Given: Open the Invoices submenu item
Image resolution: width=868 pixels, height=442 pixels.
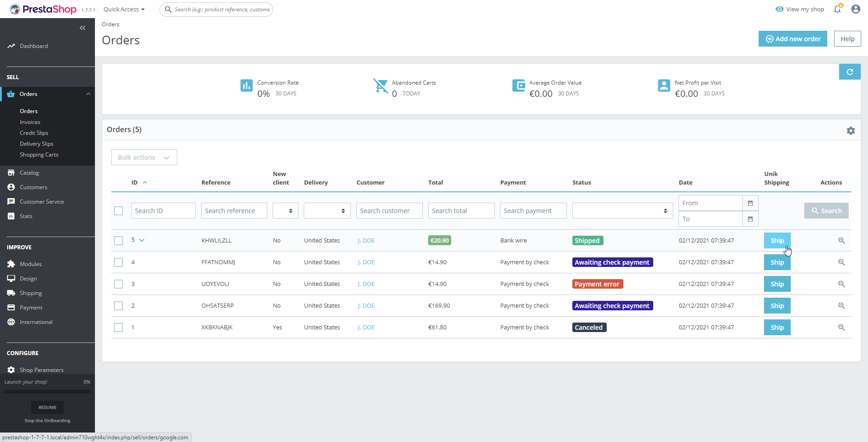Looking at the screenshot, I should (x=30, y=122).
